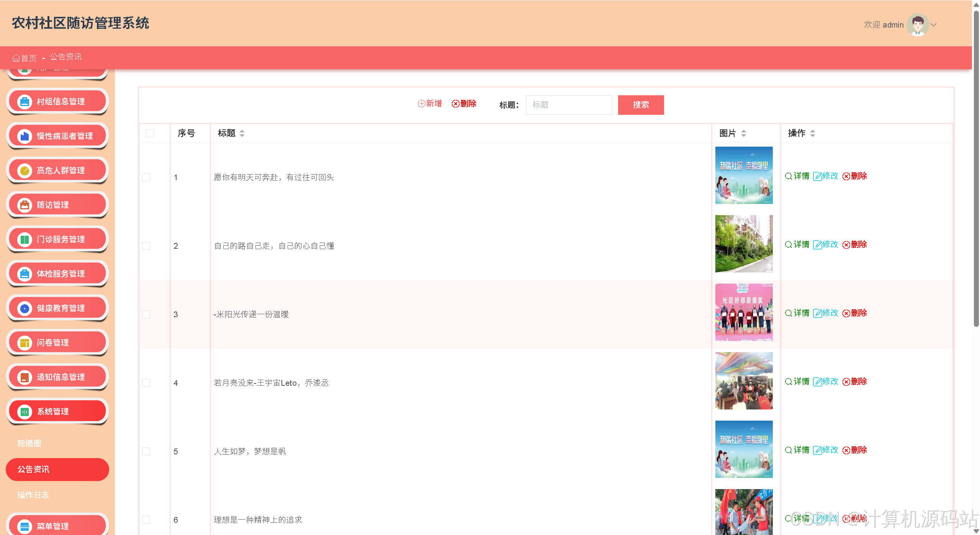The height and width of the screenshot is (535, 980).
Task: Click the pencil 修改 icon for row 5
Action: pyautogui.click(x=817, y=450)
